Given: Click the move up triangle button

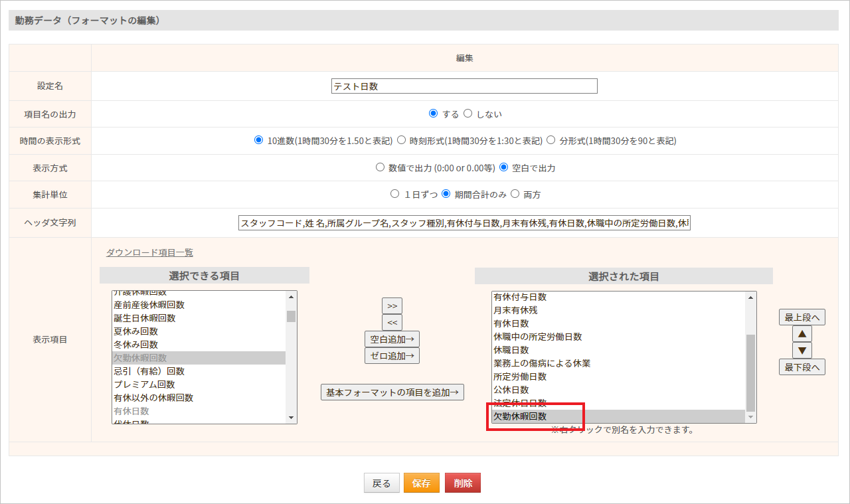Looking at the screenshot, I should (x=802, y=334).
